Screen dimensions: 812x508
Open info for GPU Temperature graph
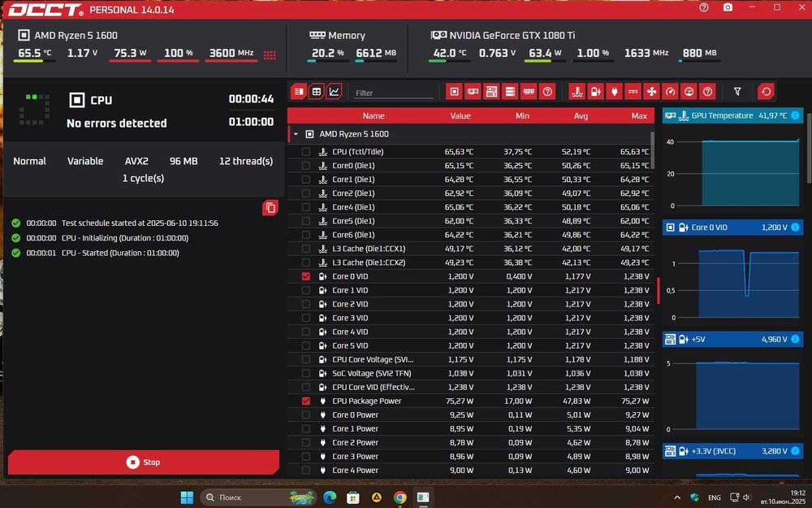pyautogui.click(x=795, y=115)
